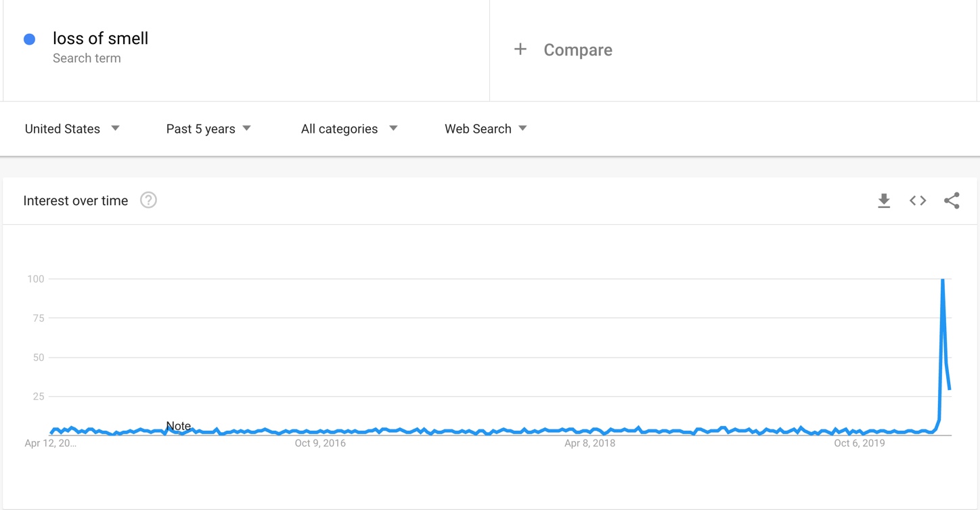Share the interest over time chart
The image size is (980, 510).
(952, 200)
